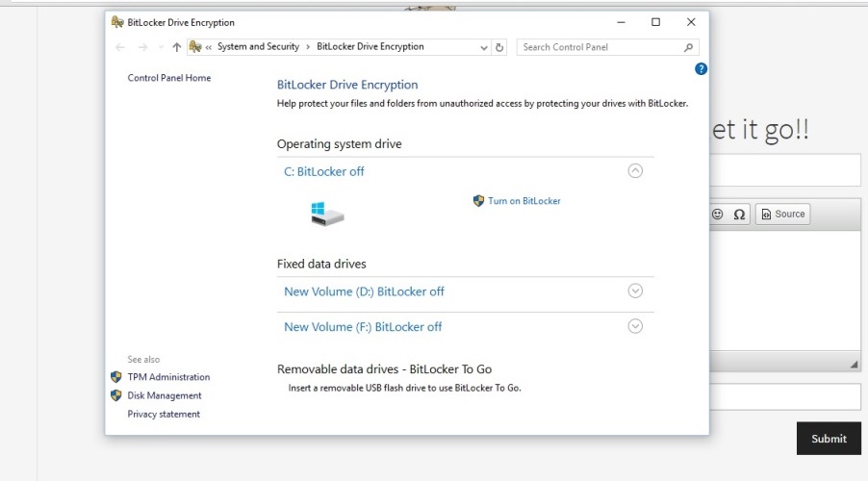Open recent locations dropdown arrow

[161, 47]
